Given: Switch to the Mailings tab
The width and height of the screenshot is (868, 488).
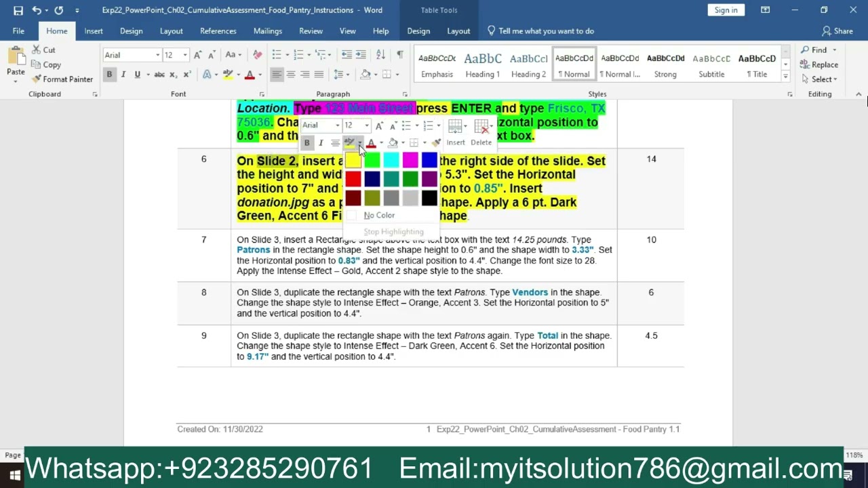Looking at the screenshot, I should pyautogui.click(x=268, y=31).
